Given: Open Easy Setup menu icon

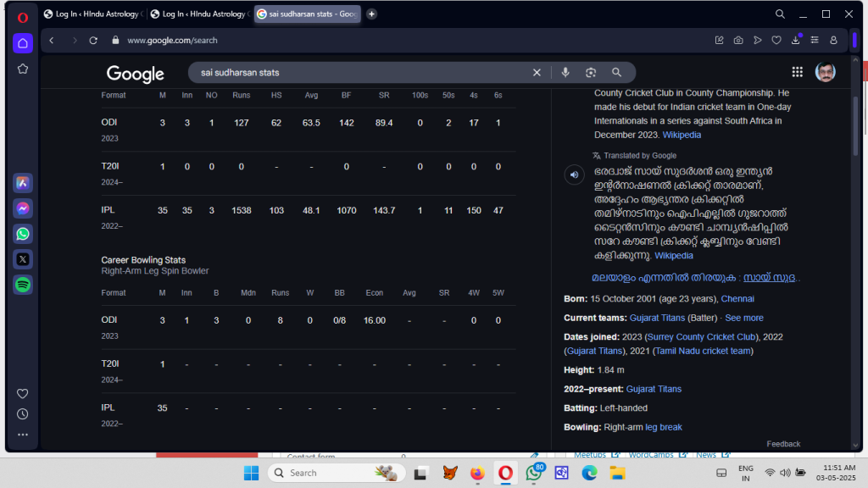Looking at the screenshot, I should [815, 41].
